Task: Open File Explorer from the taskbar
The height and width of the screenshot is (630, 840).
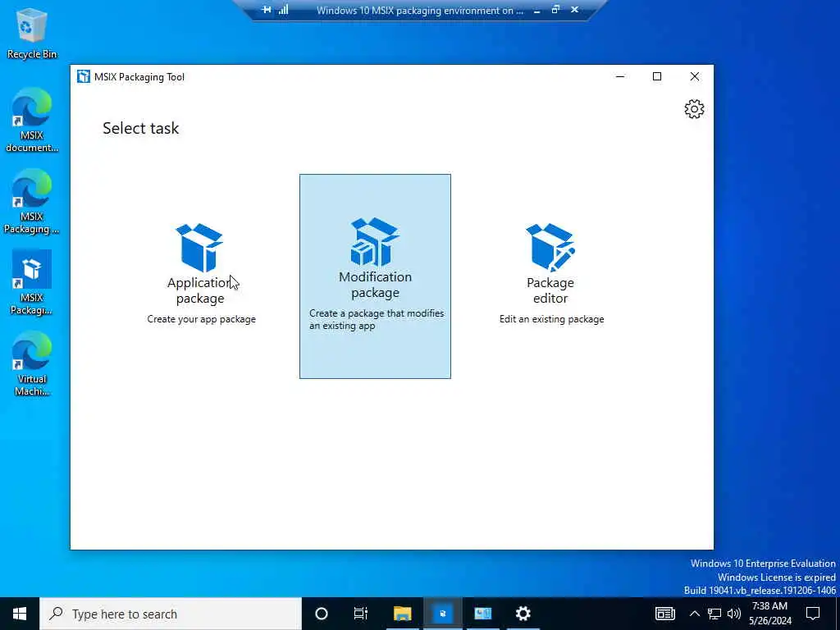Action: pyautogui.click(x=402, y=614)
